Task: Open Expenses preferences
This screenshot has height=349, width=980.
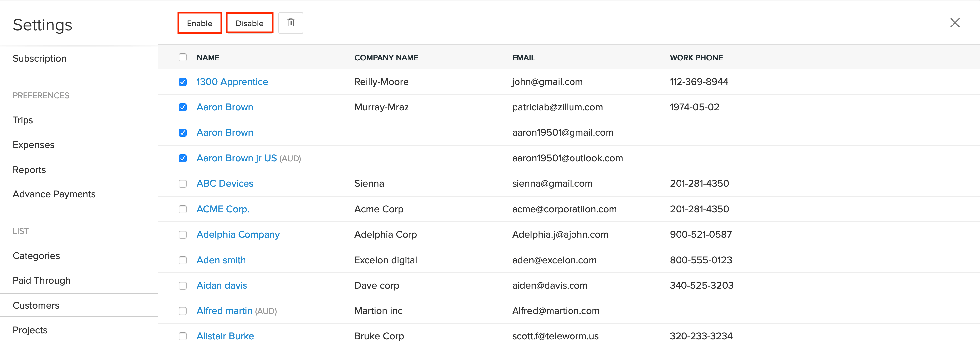Action: [x=33, y=145]
